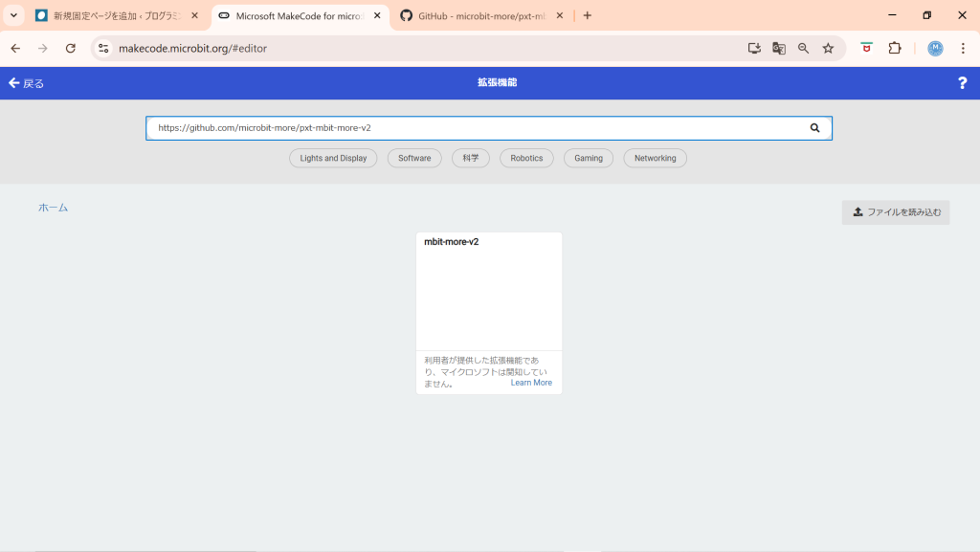Filter by Lights and Display category

click(x=333, y=159)
